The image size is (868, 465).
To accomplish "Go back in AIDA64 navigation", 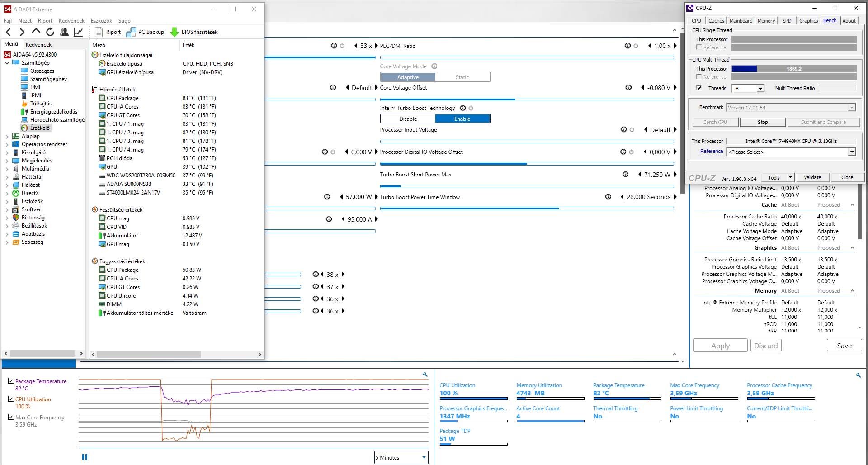I will (9, 32).
